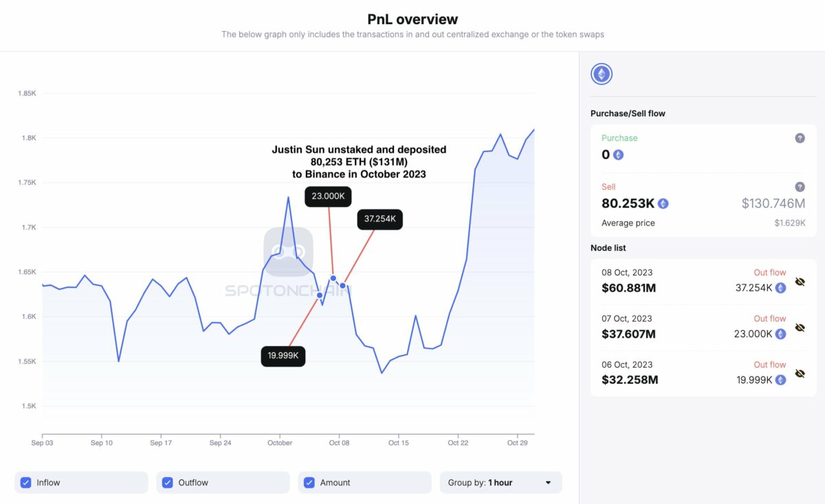Click the "80.253K" sell amount
The height and width of the screenshot is (504, 825).
[x=628, y=204]
